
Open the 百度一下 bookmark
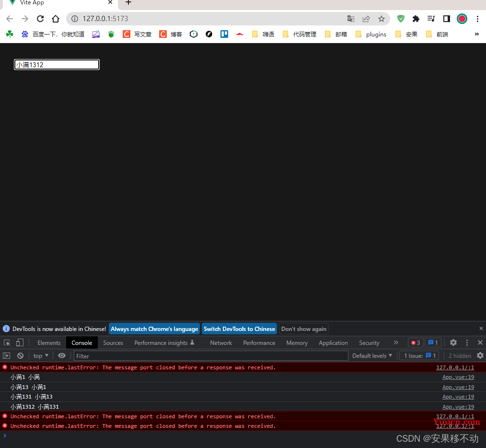pyautogui.click(x=53, y=34)
